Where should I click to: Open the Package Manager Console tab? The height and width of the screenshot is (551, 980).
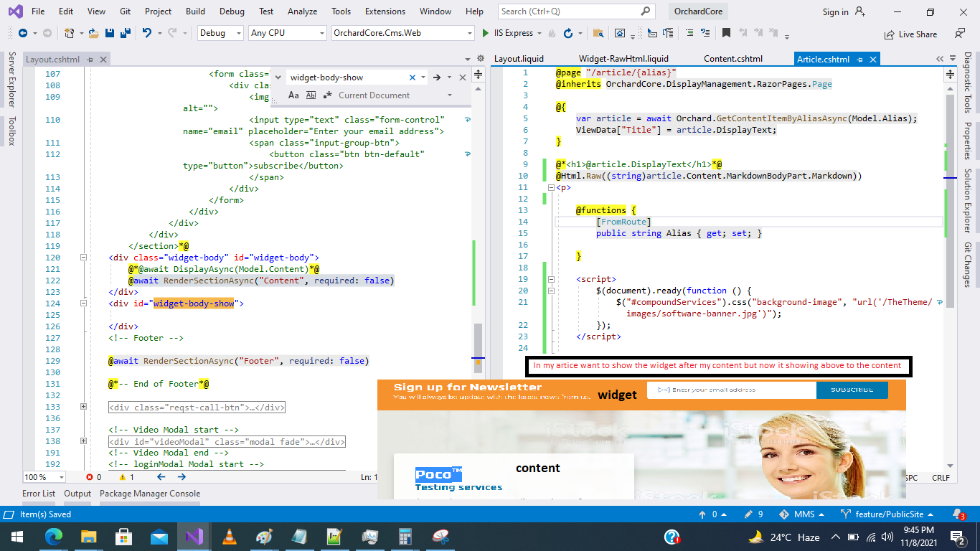click(x=150, y=494)
